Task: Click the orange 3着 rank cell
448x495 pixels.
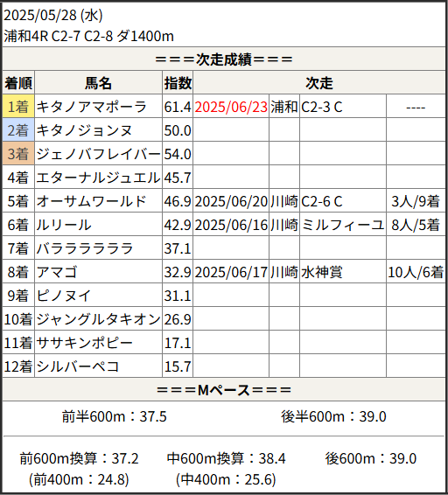Action: [18, 154]
